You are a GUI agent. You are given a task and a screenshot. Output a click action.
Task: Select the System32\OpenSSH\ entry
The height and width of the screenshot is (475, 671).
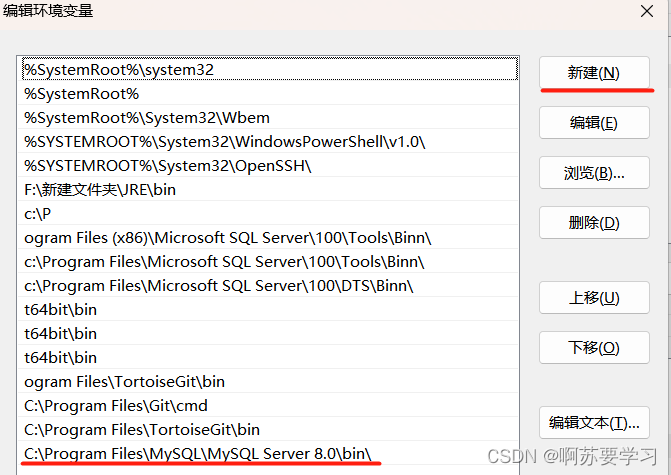[268, 166]
